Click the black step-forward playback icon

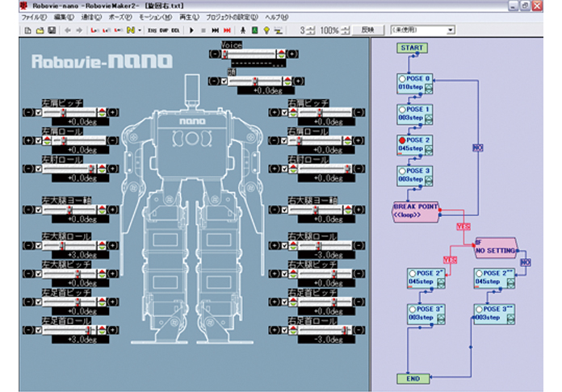(215, 31)
